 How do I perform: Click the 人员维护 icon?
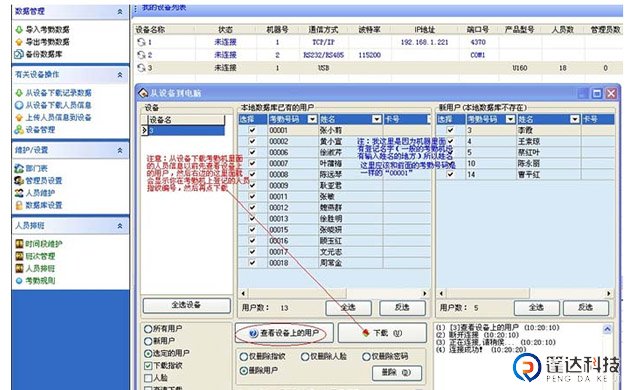click(19, 193)
